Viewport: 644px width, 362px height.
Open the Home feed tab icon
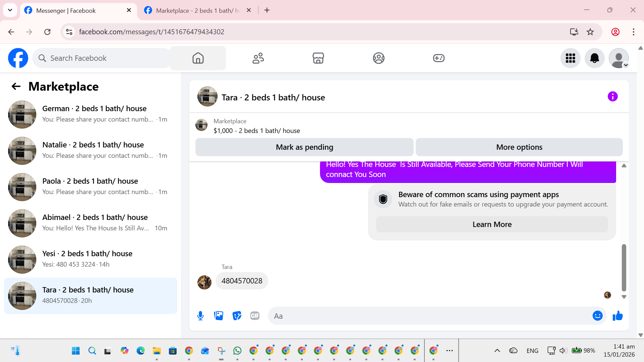tap(198, 58)
